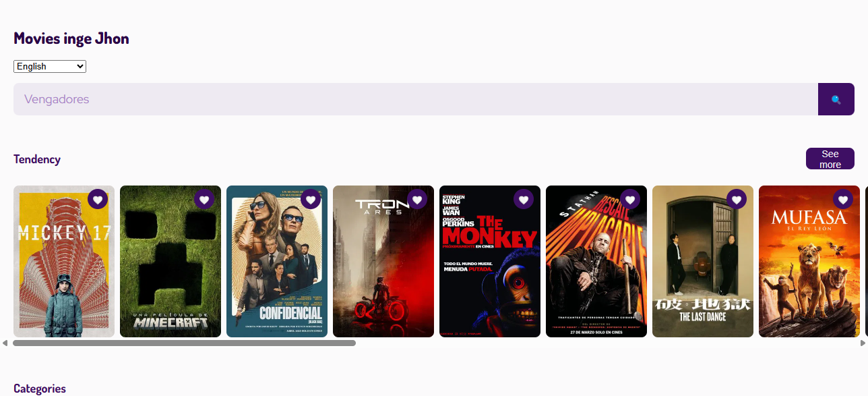The width and height of the screenshot is (868, 396).
Task: Click the horizontal scrollbar thumb
Action: tap(184, 343)
